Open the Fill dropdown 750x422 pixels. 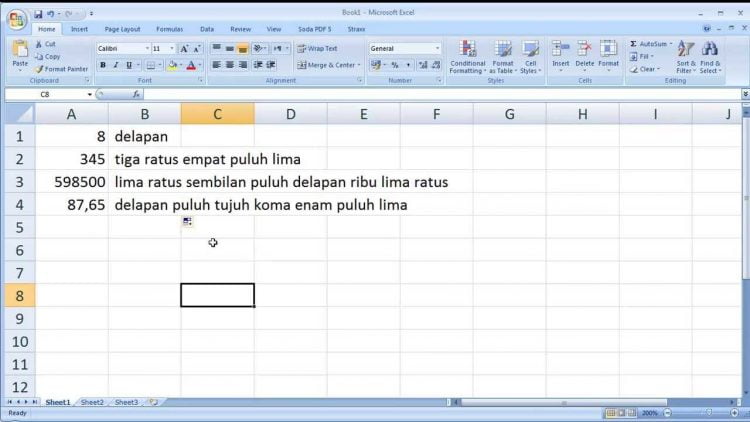coord(641,56)
